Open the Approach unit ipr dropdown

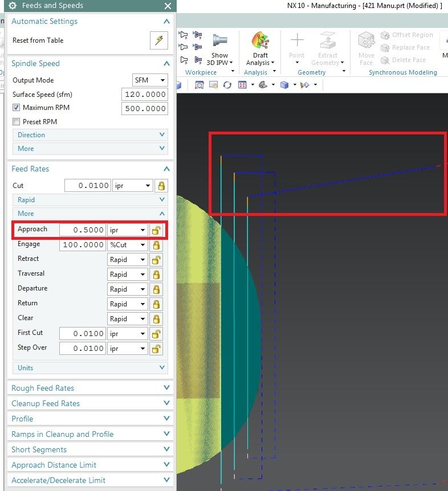(127, 230)
